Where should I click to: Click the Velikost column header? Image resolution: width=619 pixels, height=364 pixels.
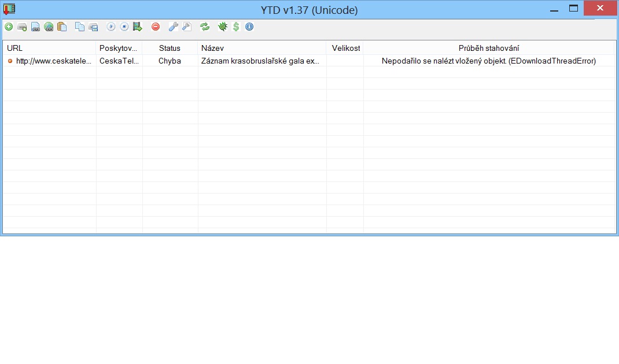click(345, 48)
